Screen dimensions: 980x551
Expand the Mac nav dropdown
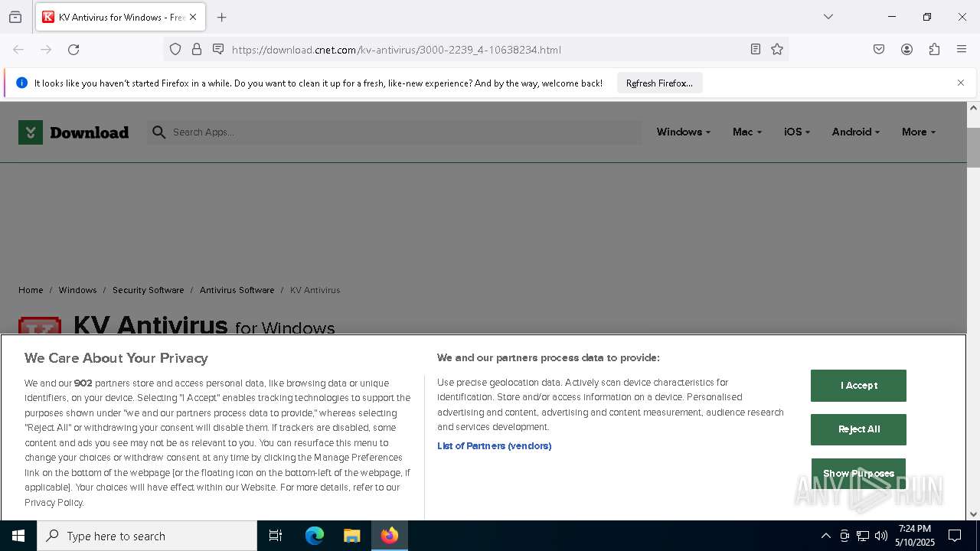pos(746,132)
